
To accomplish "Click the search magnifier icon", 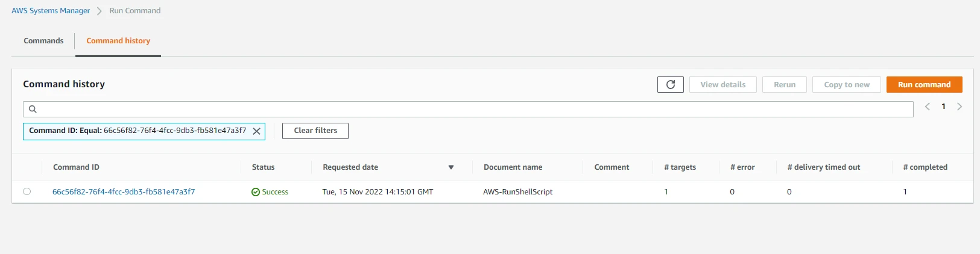I will point(33,109).
